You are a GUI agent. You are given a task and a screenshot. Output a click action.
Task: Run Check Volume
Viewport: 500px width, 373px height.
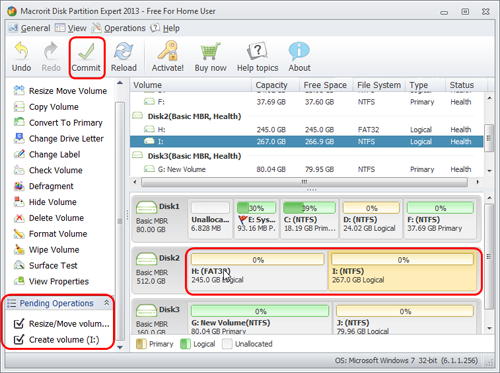[48, 170]
